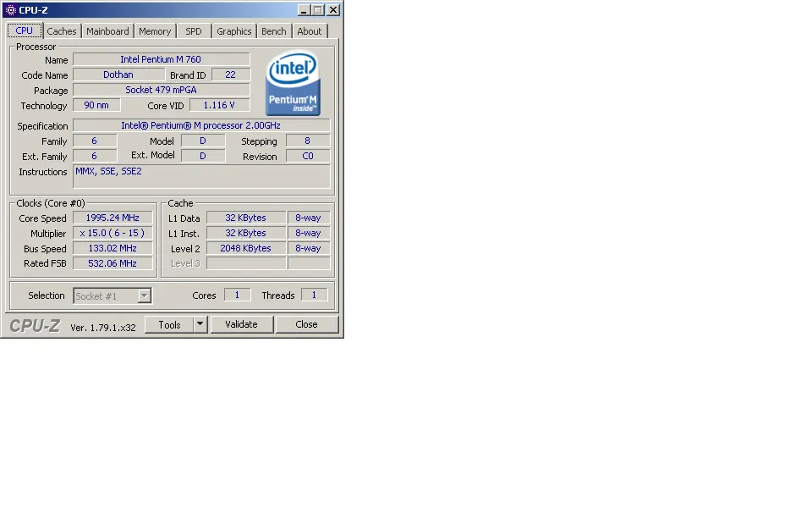Click the Tools button

169,324
